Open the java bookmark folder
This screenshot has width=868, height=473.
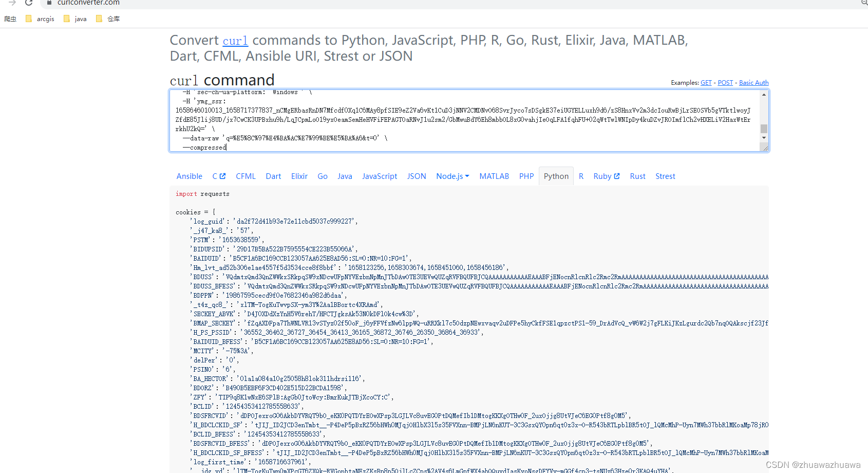click(x=75, y=19)
